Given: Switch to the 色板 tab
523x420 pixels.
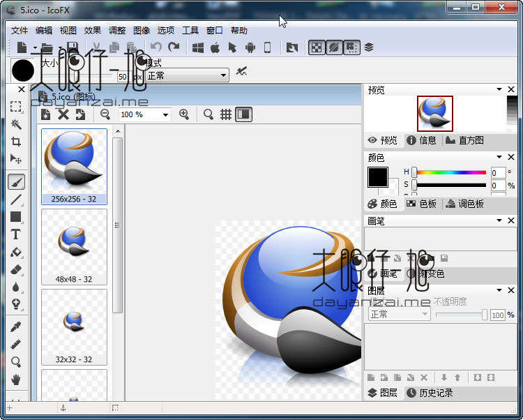Looking at the screenshot, I should [x=422, y=204].
